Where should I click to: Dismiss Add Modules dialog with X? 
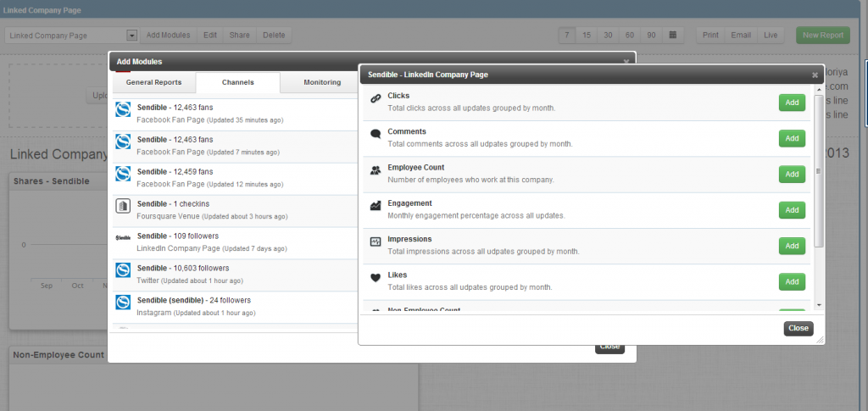(626, 62)
